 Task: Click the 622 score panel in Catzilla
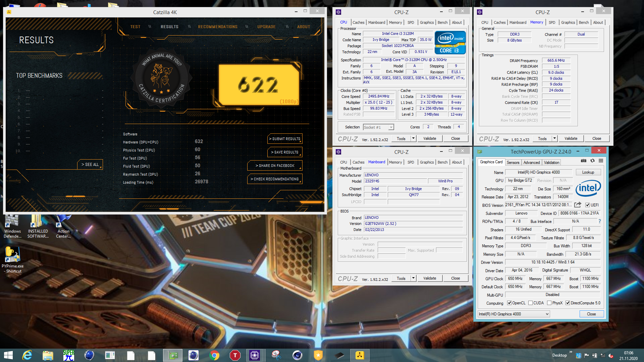[x=259, y=84]
